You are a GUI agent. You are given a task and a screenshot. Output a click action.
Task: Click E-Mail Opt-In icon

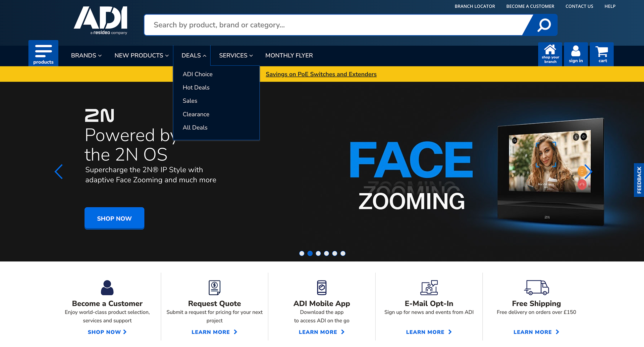tap(429, 288)
